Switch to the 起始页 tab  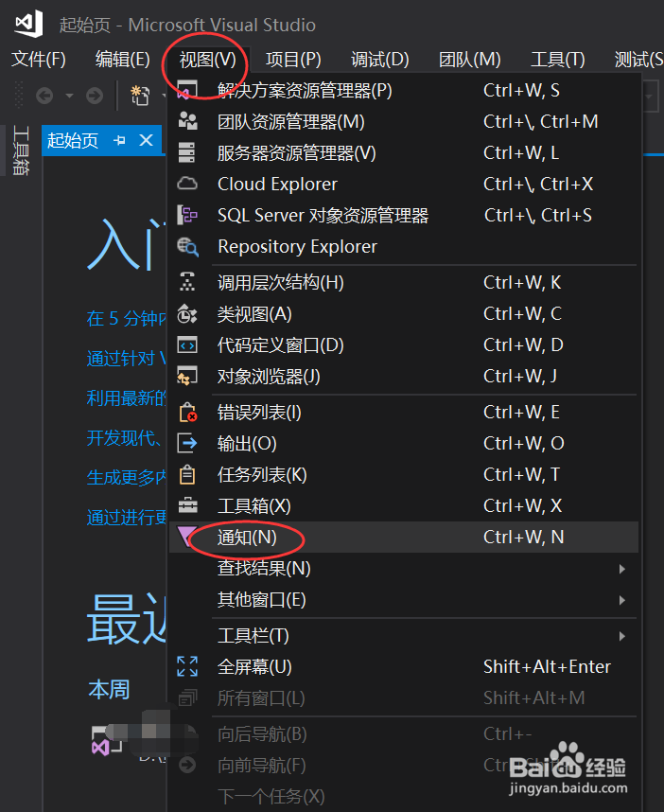click(73, 140)
